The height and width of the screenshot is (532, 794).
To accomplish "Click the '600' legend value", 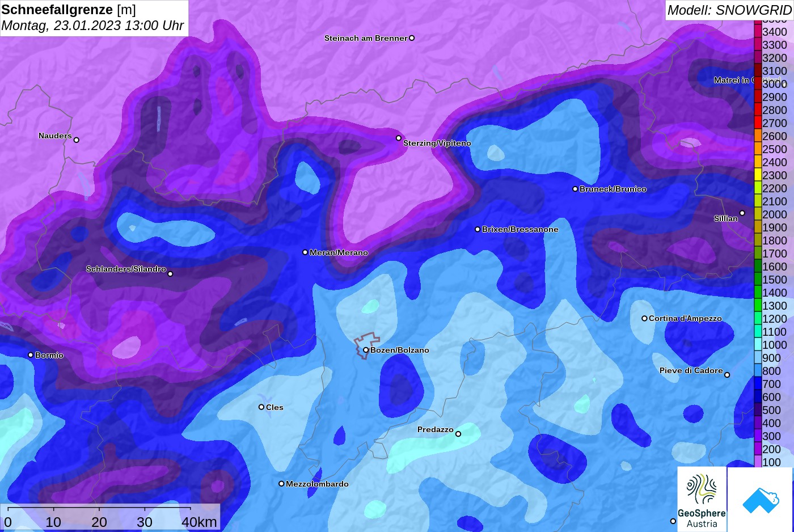I will [x=771, y=397].
